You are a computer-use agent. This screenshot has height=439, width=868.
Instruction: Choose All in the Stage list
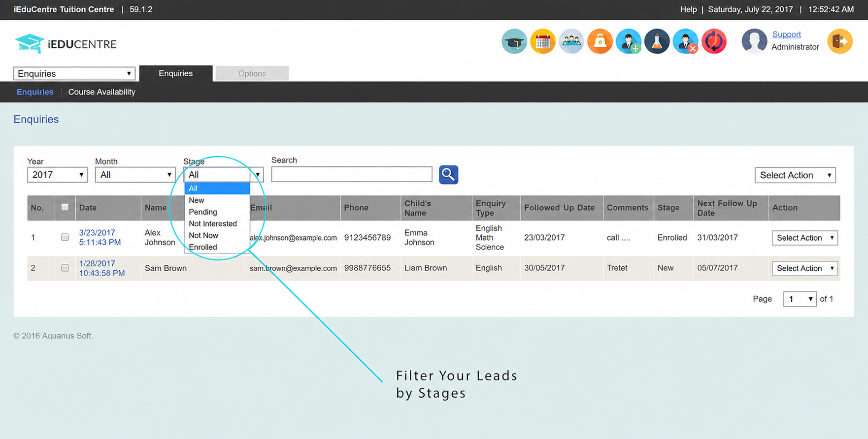217,188
